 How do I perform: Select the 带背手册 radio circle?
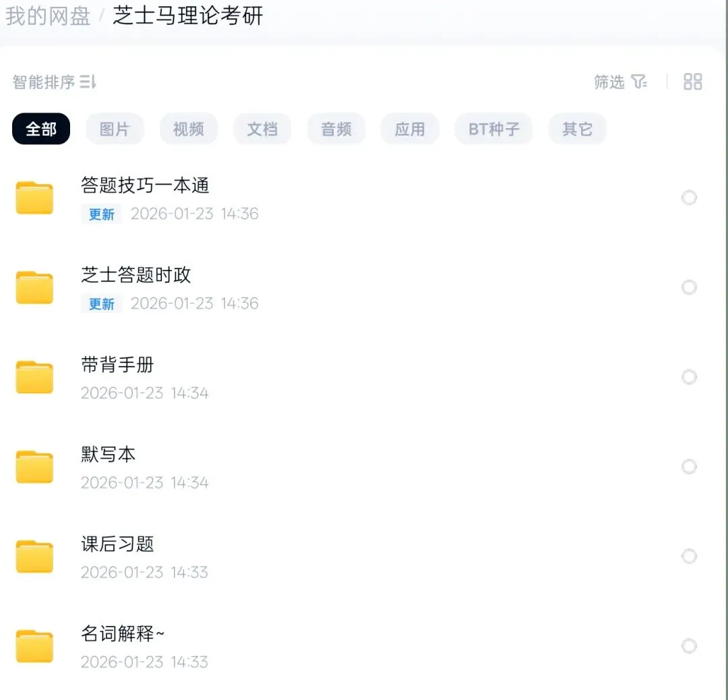click(x=689, y=377)
